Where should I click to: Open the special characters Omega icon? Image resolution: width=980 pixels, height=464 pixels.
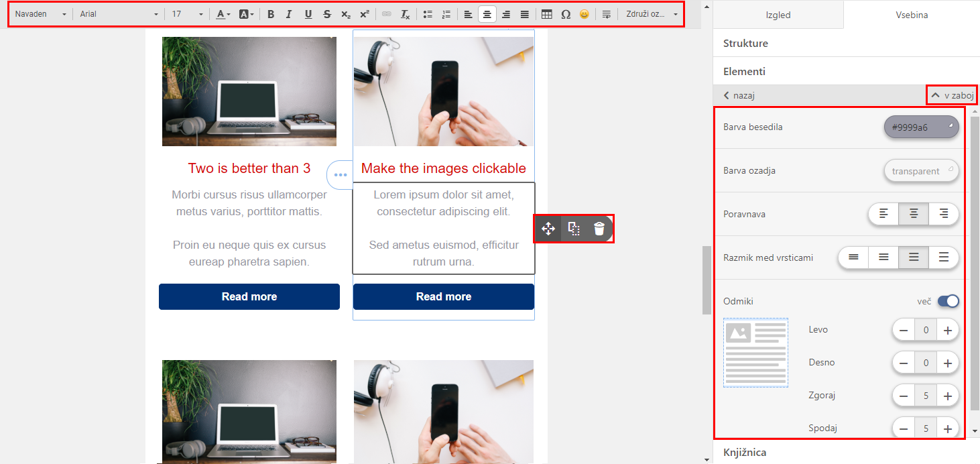pos(566,14)
